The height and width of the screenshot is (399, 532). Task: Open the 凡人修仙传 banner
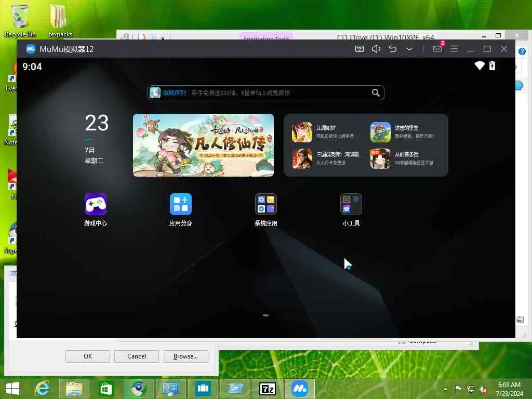tap(203, 145)
